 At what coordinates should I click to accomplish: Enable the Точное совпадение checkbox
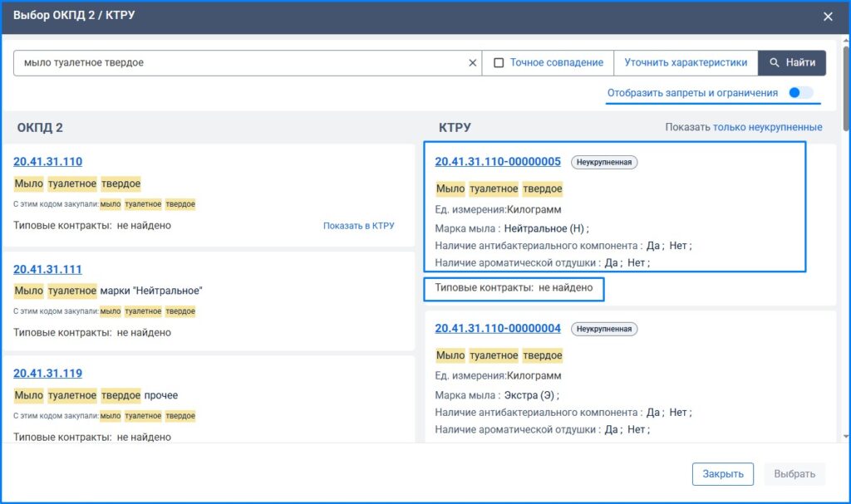[499, 63]
